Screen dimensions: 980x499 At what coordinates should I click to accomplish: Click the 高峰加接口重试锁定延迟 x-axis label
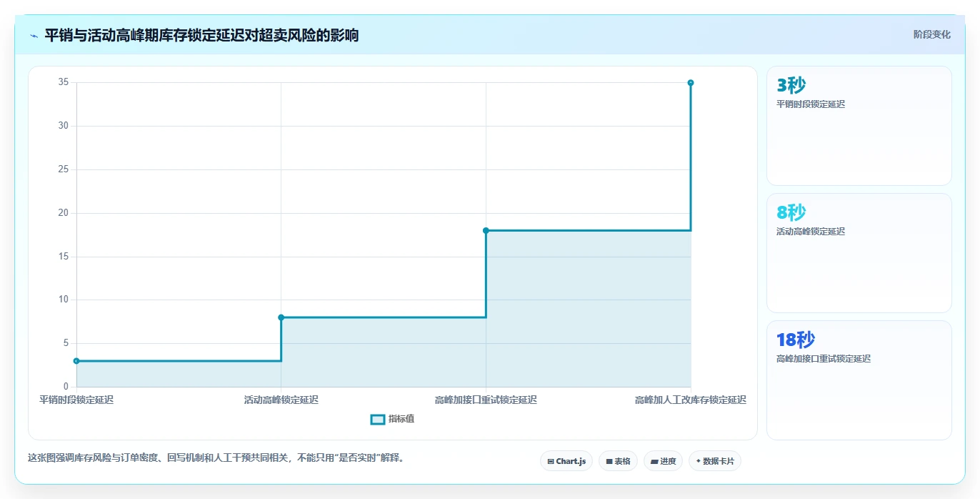pos(486,400)
